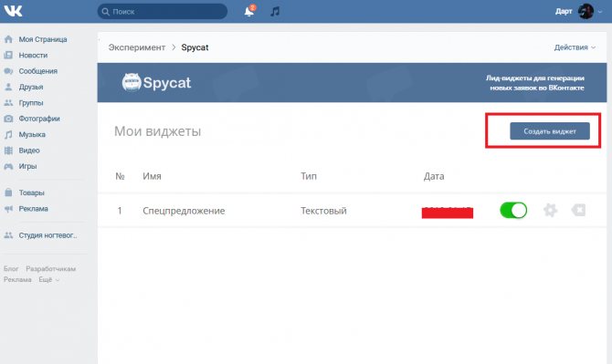Click the note icon for Музыка
Screen dimensions: 612x364
click(8, 134)
